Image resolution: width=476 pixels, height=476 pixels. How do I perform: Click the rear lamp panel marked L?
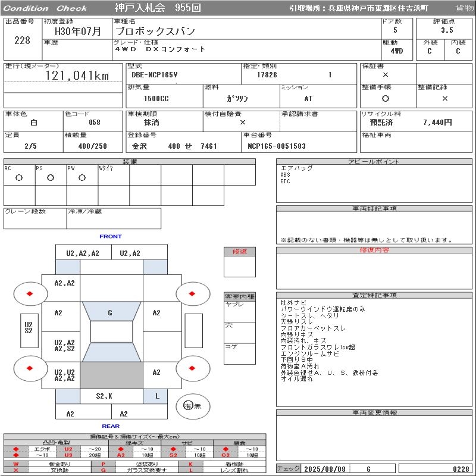tap(157, 396)
